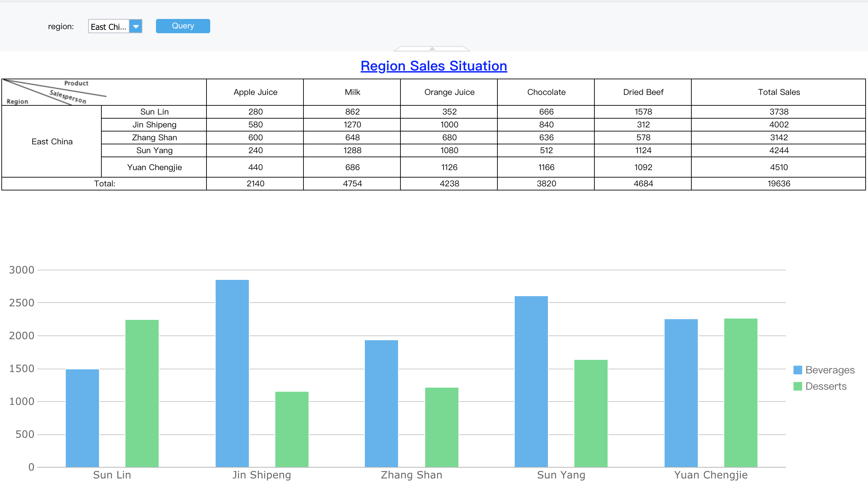
Task: Select the Apple Juice column header
Action: coord(255,92)
